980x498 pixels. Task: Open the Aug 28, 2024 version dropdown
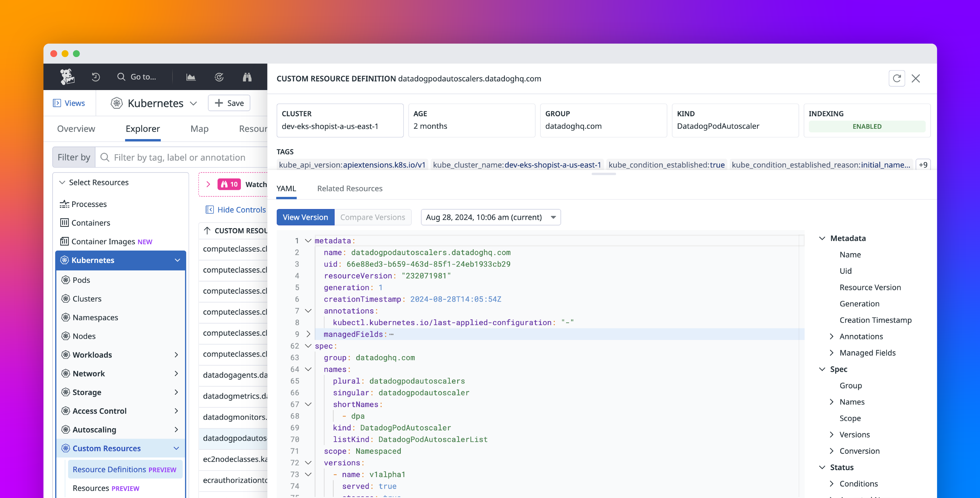point(490,217)
